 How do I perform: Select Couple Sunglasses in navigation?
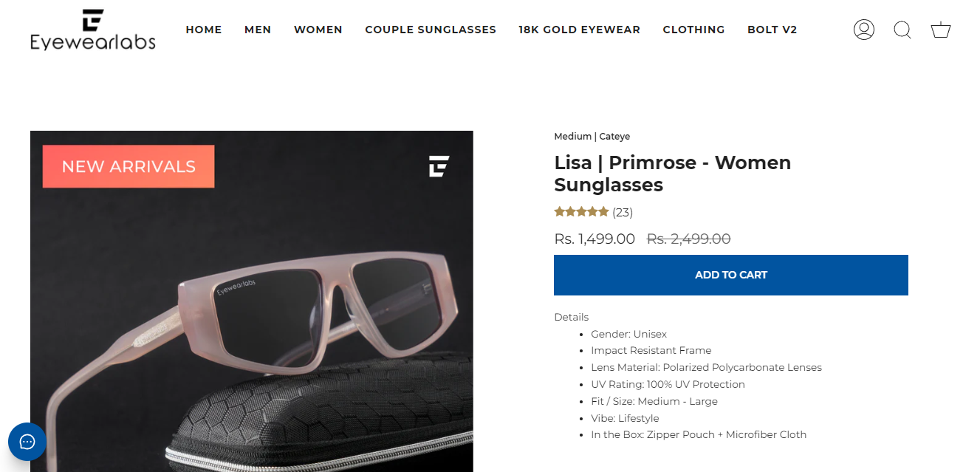point(431,30)
